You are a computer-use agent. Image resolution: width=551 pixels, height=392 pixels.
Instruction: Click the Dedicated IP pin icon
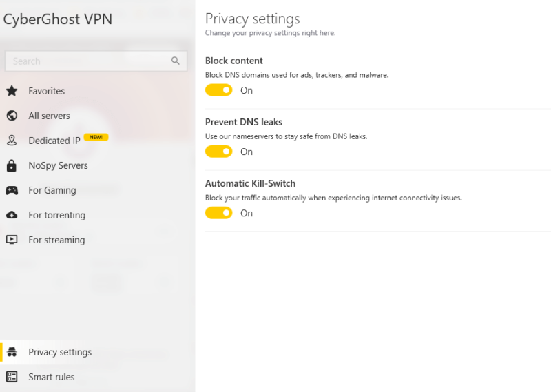coord(12,141)
